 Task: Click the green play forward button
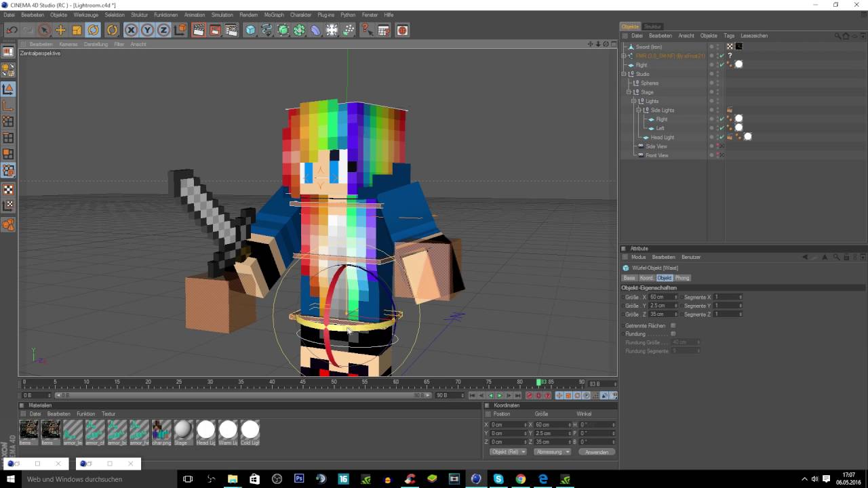tap(500, 395)
